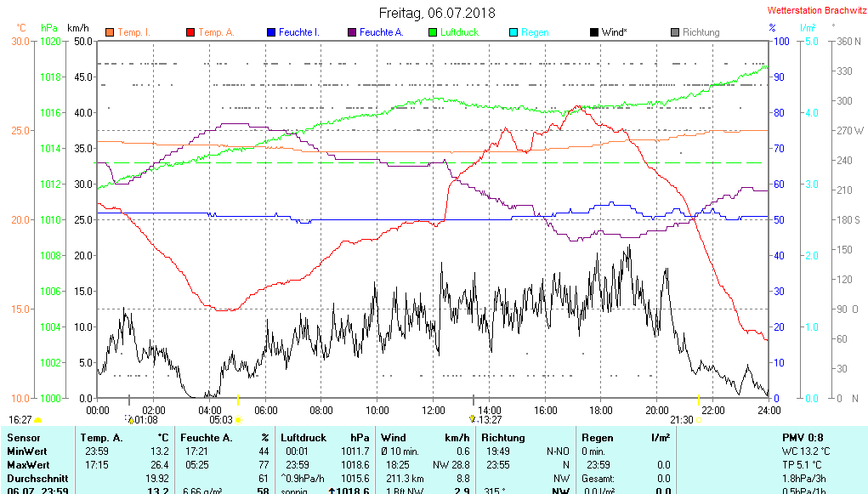Select the black Wind legend square
This screenshot has width=868, height=494.
594,32
